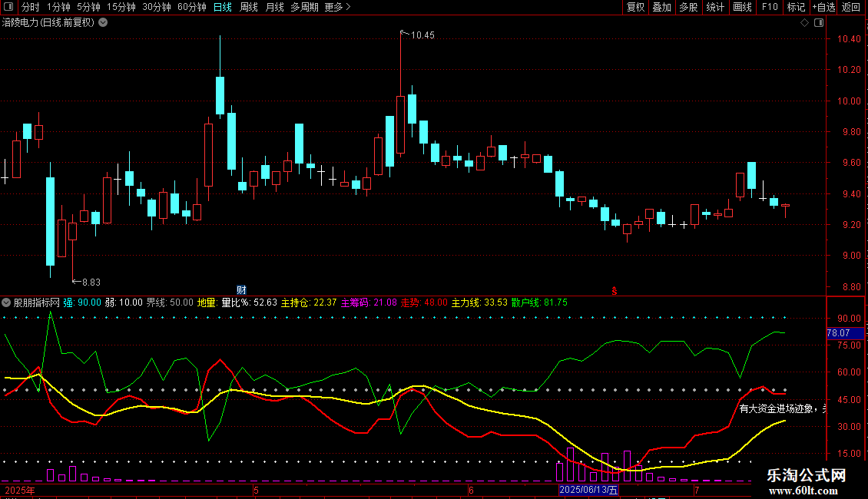Open 多股 multi-stock view

(689, 7)
